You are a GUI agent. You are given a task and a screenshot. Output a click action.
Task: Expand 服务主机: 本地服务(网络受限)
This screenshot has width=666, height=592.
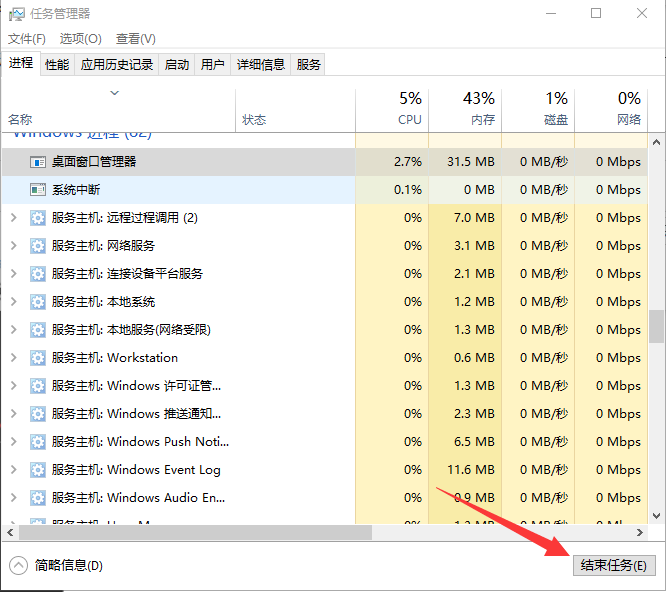tap(14, 330)
